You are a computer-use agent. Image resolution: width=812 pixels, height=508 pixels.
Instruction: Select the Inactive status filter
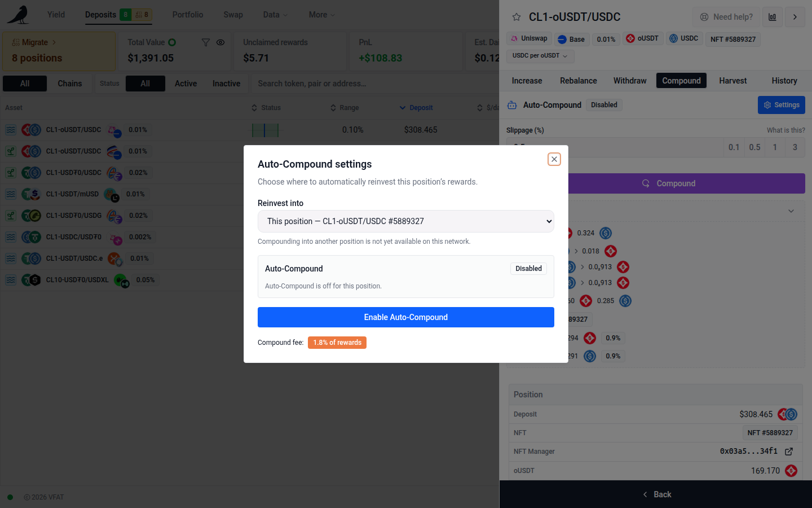(226, 84)
